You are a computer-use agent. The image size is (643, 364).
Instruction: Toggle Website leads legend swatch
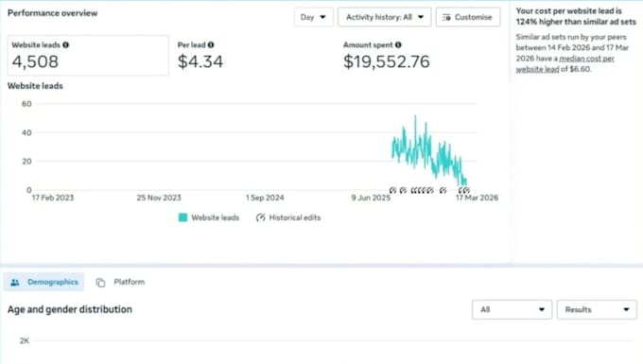pos(182,217)
